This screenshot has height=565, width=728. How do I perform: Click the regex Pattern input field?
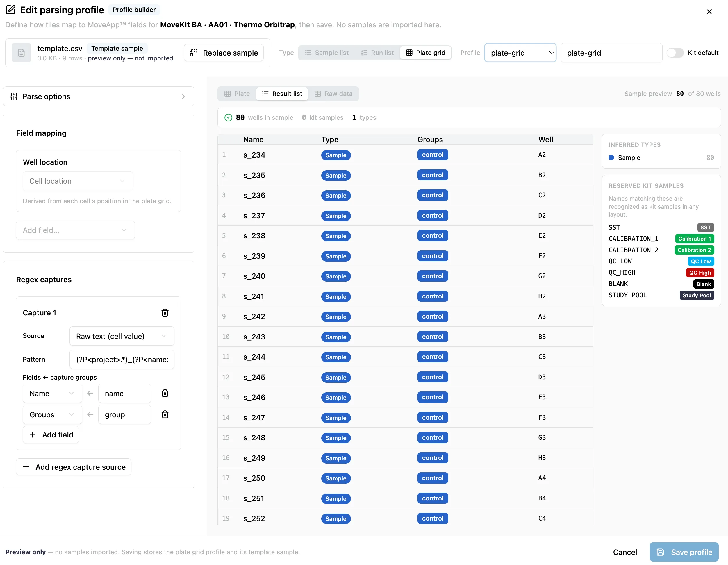[x=122, y=360]
